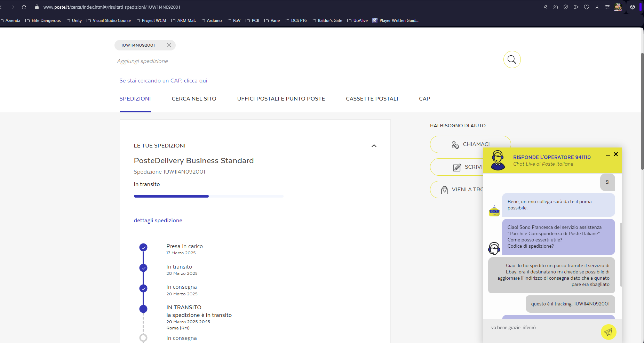Click the phone icon on CHIAMACI
This screenshot has width=644, height=343.
point(455,144)
